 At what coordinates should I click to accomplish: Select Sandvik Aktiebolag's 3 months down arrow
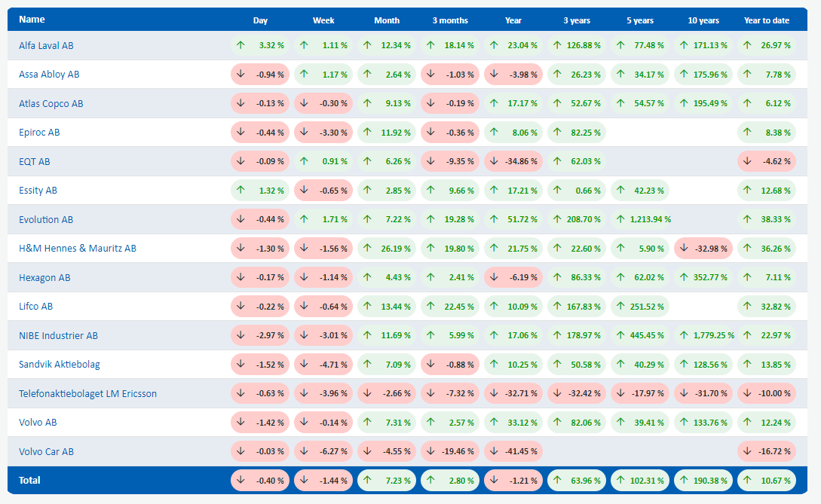[430, 365]
